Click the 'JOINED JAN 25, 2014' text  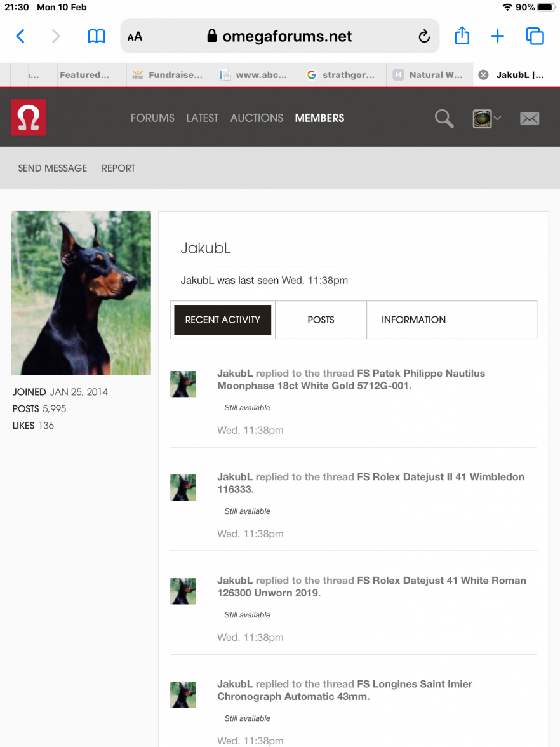coord(60,391)
